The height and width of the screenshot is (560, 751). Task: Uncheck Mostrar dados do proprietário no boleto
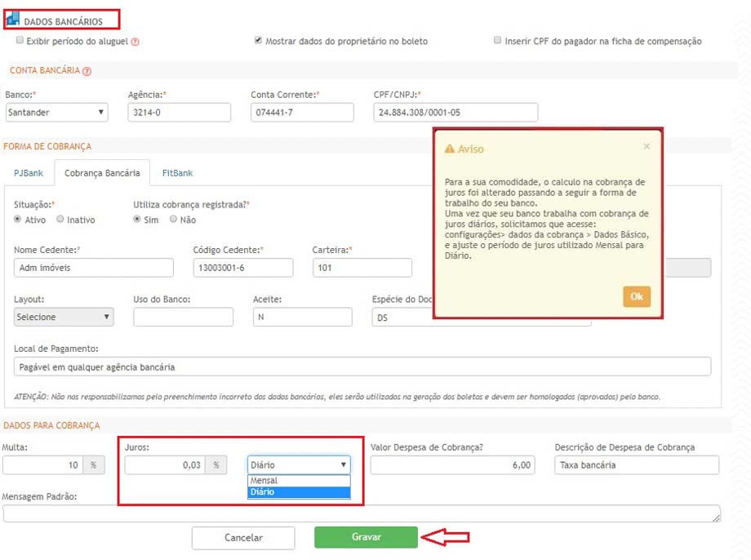(x=259, y=40)
